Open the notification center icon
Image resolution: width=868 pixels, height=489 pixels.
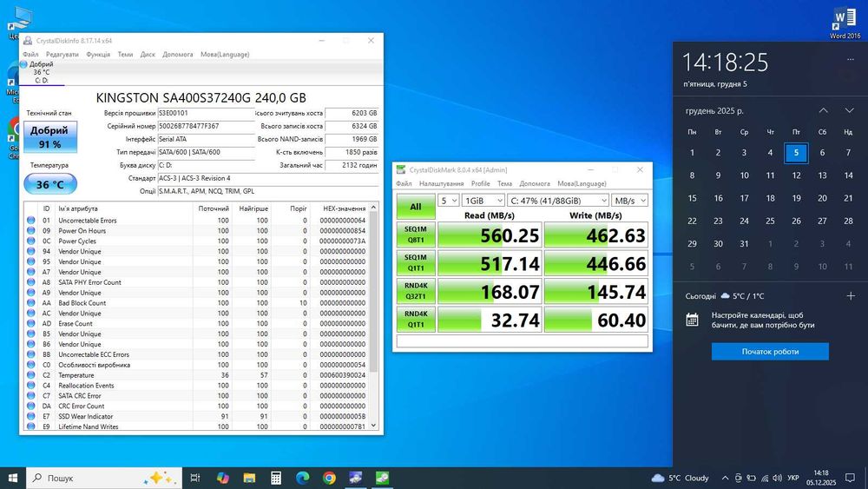(851, 478)
